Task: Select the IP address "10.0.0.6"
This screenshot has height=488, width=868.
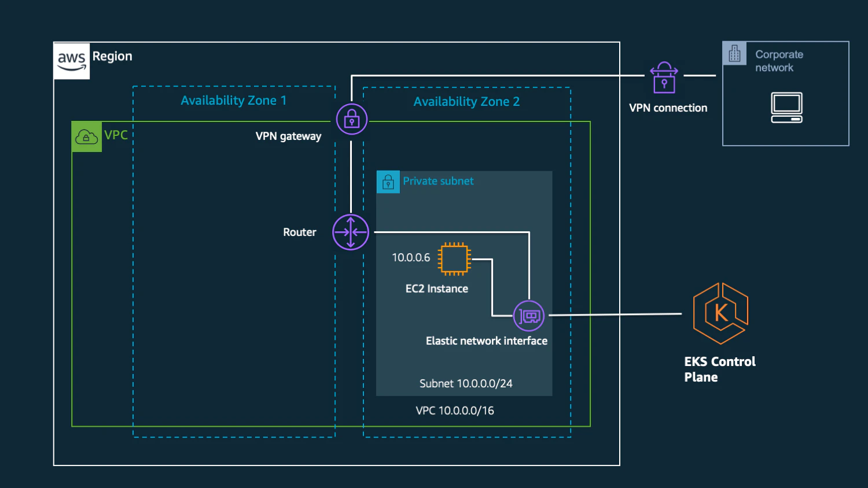Action: [411, 257]
